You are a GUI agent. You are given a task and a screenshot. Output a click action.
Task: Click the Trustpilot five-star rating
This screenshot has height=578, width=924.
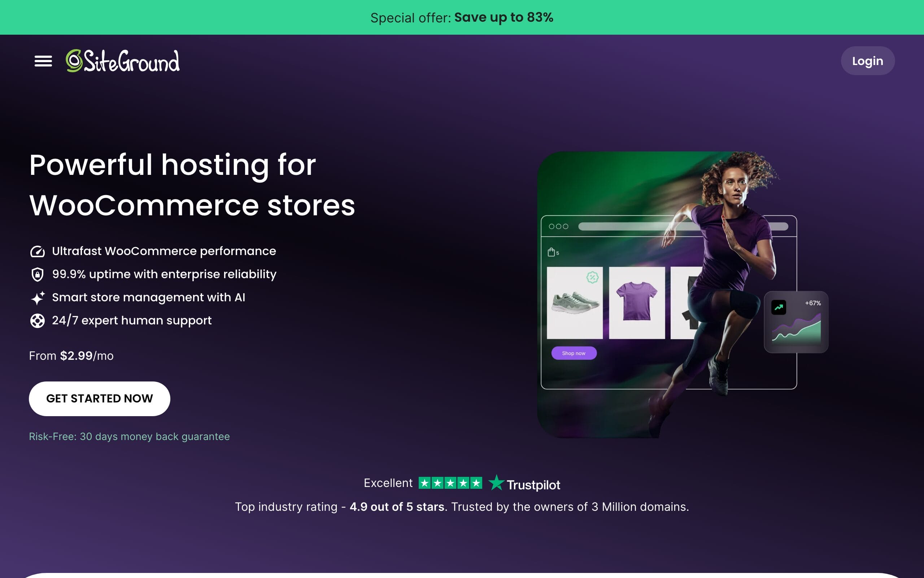pos(450,483)
